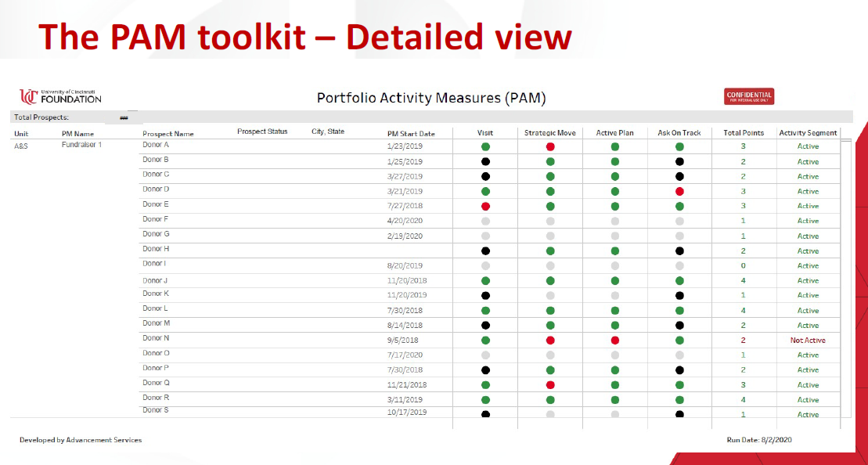Click Donor N's red total points 2

click(x=744, y=340)
